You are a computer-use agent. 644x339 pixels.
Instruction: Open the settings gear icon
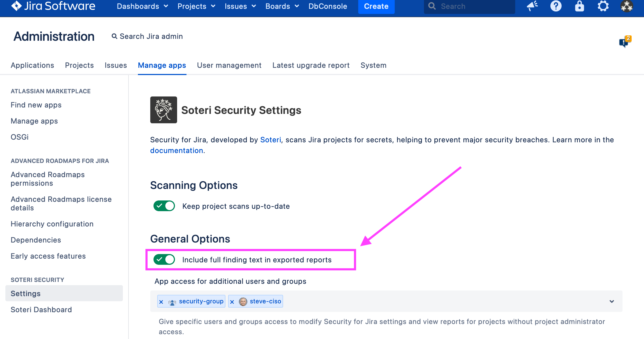pos(603,6)
